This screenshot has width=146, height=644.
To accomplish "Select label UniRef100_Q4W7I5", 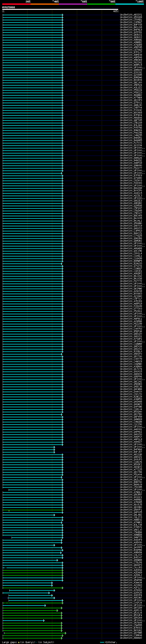I will [131, 537].
